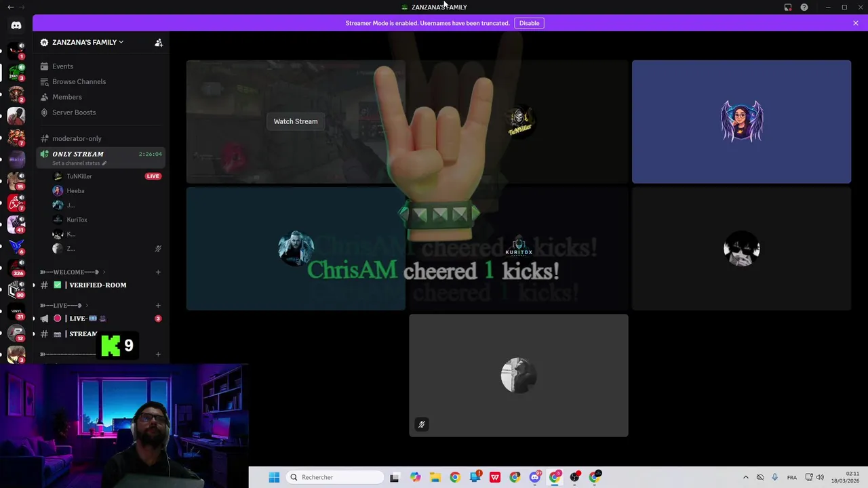The width and height of the screenshot is (868, 488).
Task: Go forward with the title bar right arrow
Action: pyautogui.click(x=22, y=7)
